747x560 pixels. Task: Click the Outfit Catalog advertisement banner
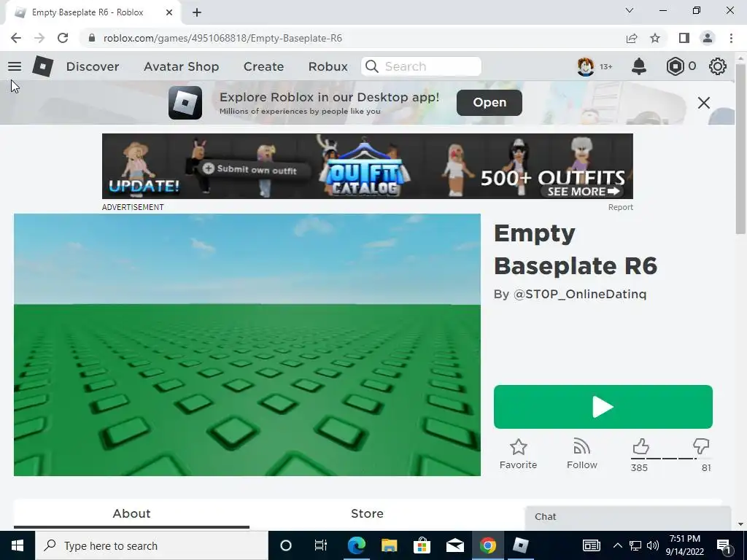[368, 166]
